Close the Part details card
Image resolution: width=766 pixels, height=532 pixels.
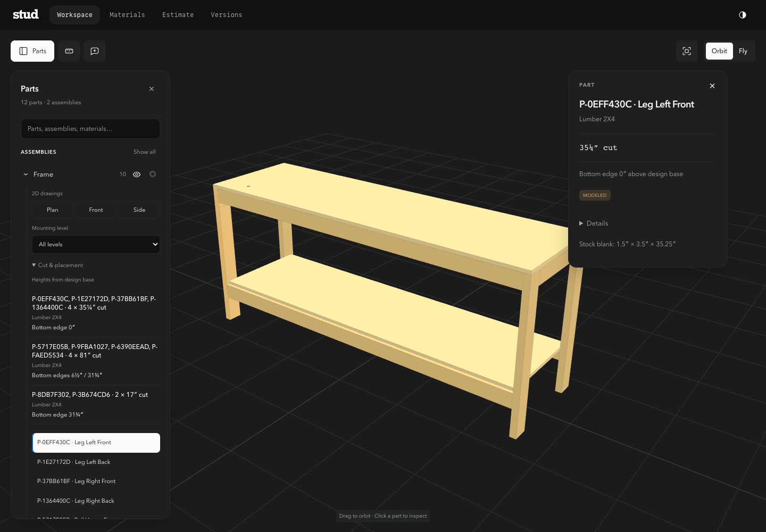point(712,86)
